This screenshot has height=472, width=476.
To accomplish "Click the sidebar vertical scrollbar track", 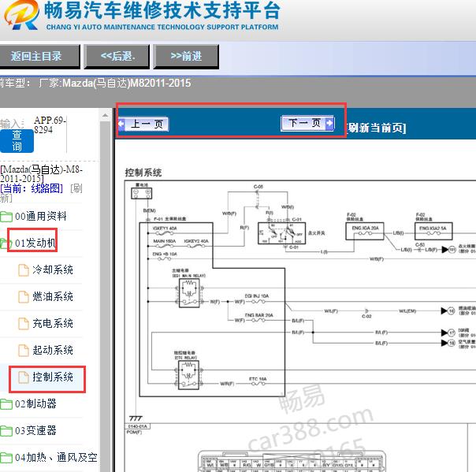I will (105, 296).
